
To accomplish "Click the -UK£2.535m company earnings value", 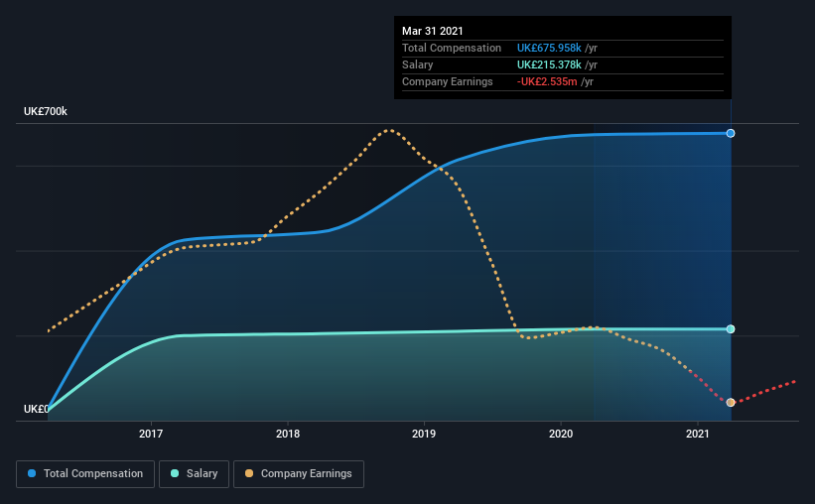I will click(547, 81).
